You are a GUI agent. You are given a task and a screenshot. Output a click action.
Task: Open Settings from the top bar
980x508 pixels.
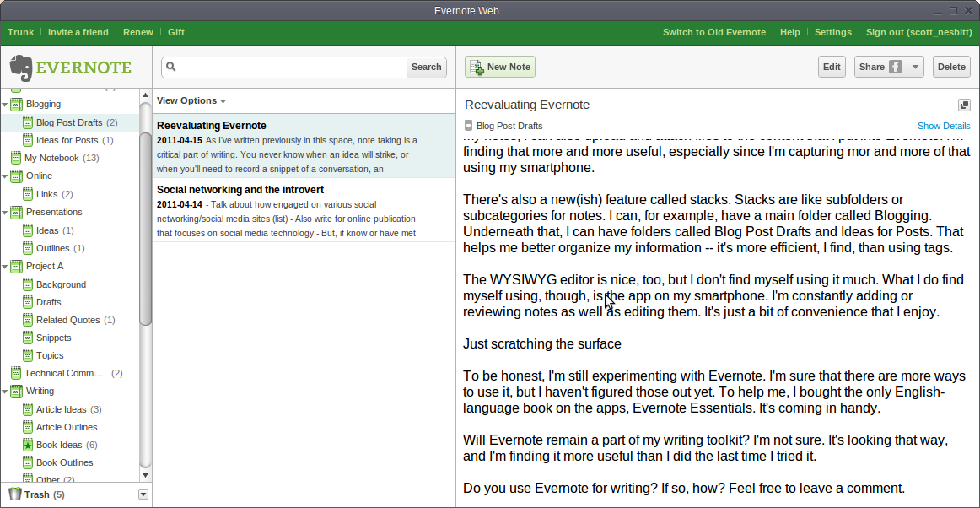832,32
